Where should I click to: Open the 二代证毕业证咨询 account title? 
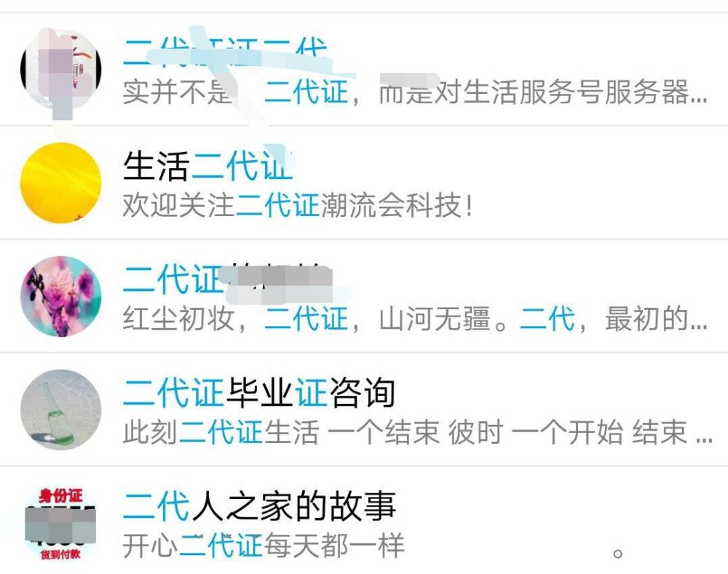pyautogui.click(x=259, y=393)
